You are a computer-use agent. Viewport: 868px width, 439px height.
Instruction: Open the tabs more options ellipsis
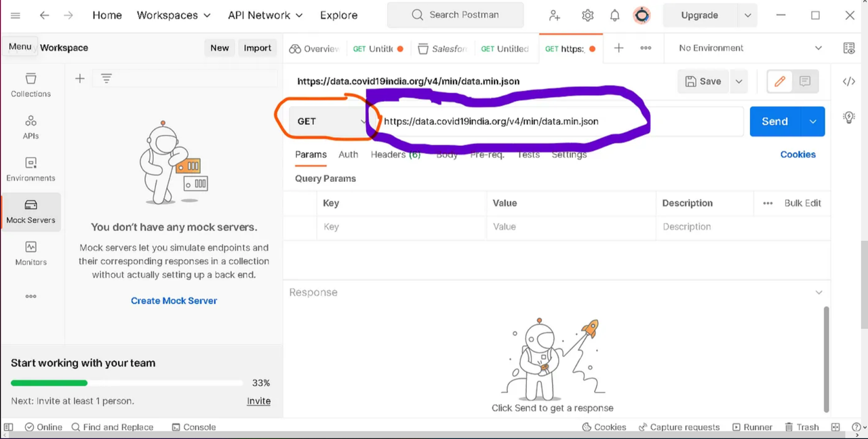coord(646,48)
